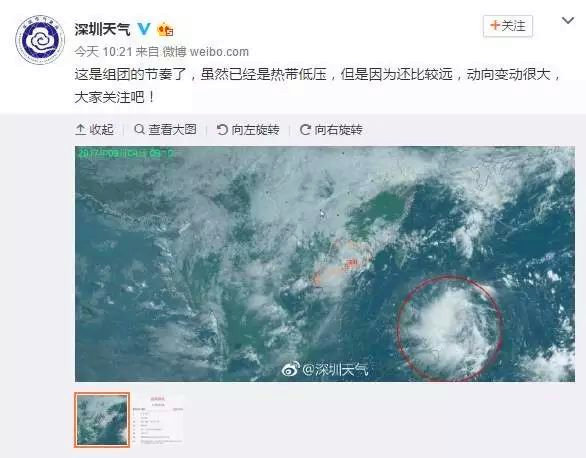Open the 深圳天气 account name link
Viewport: 586px width, 458px height.
pos(102,29)
